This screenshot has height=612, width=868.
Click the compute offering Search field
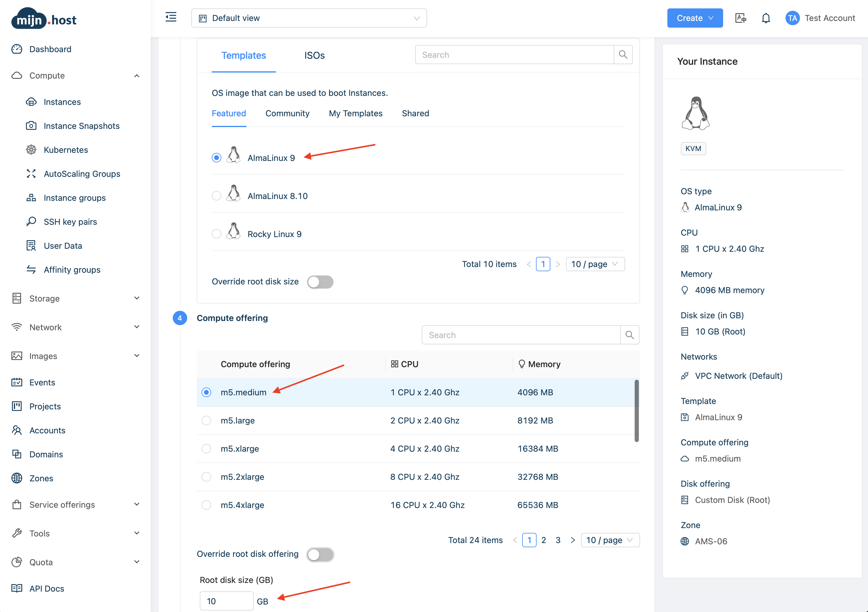[x=521, y=335]
